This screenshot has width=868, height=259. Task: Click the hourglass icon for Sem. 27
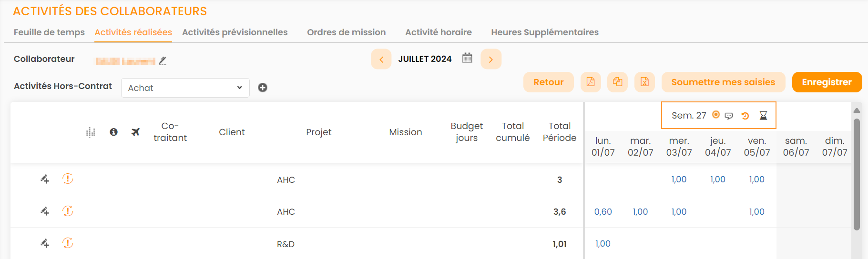pos(763,116)
